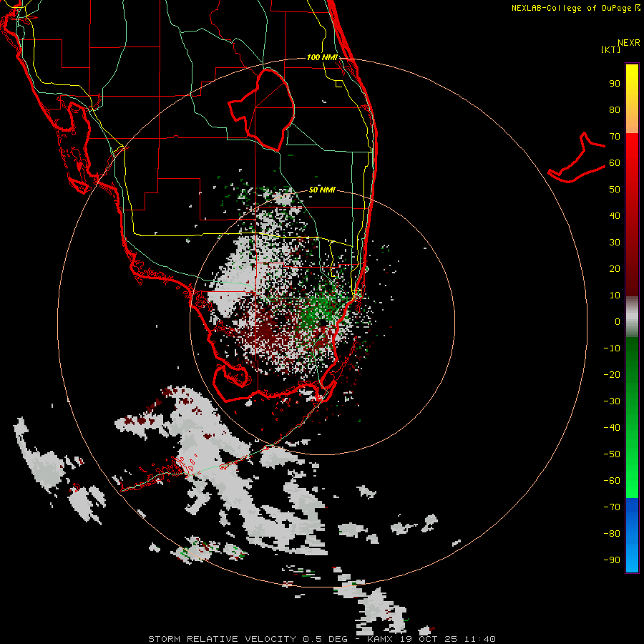Image resolution: width=644 pixels, height=644 pixels.
Task: Click the 60 value on velocity scale
Action: (x=615, y=163)
